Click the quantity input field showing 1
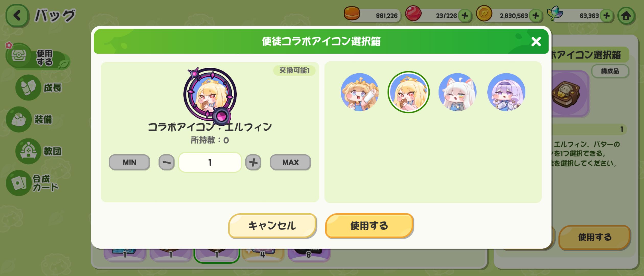 pos(210,162)
